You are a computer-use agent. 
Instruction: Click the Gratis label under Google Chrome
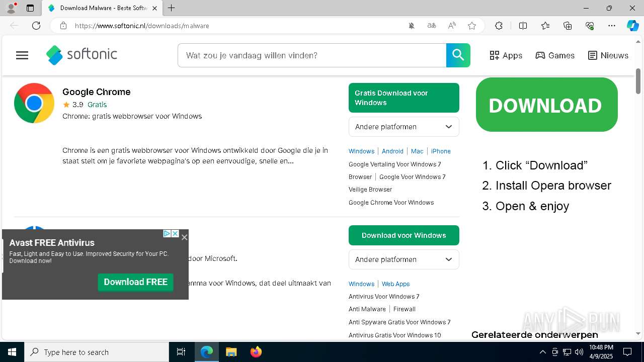97,105
